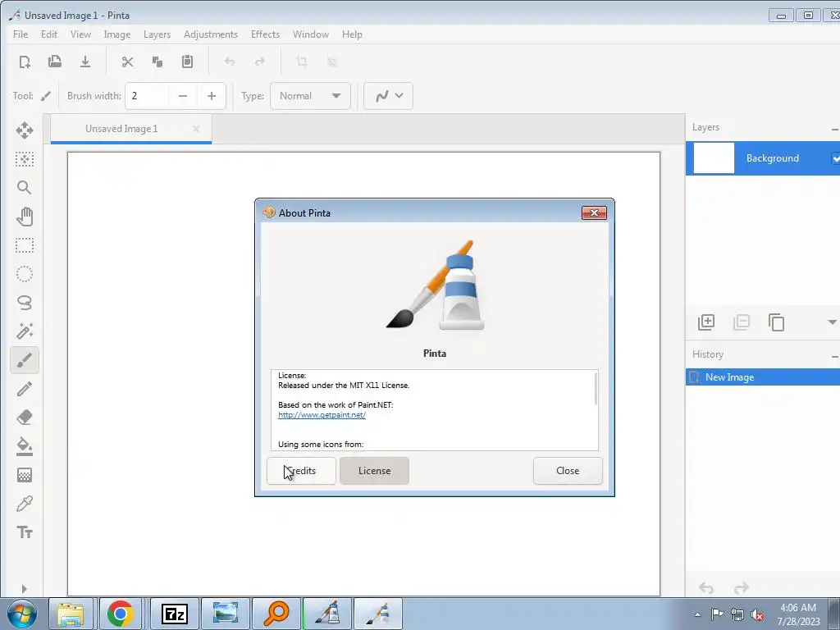Click the Cut scissors icon

tap(127, 62)
